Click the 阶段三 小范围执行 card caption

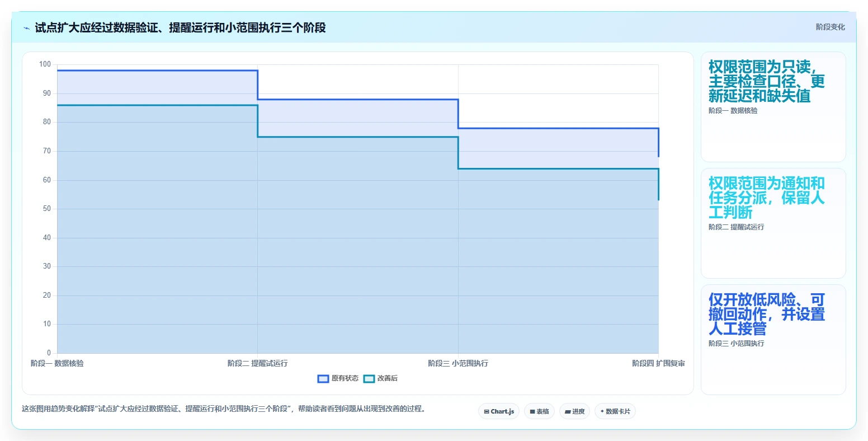tap(736, 344)
